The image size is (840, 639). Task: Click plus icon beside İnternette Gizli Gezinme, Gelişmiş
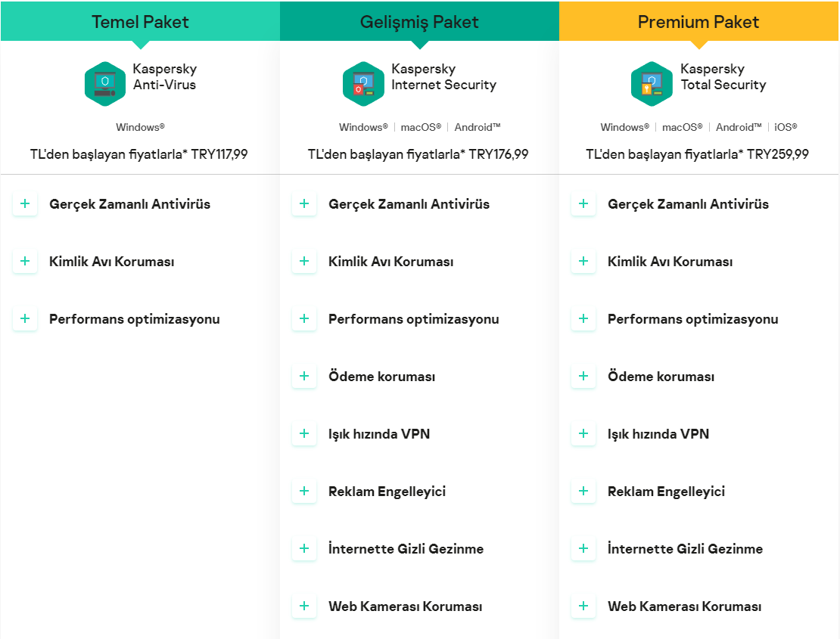(304, 549)
